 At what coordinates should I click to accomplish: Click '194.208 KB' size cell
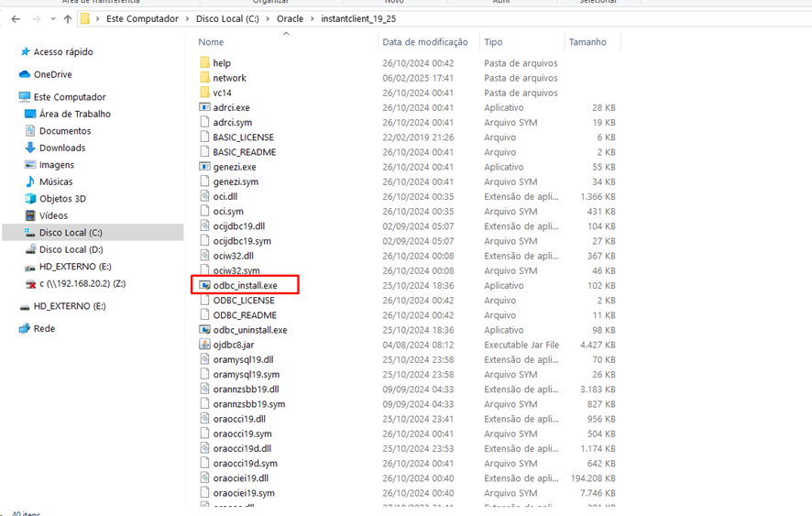coord(593,478)
